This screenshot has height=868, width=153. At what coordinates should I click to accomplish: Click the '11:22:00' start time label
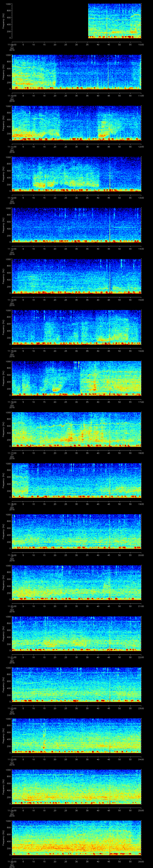(x=12, y=708)
